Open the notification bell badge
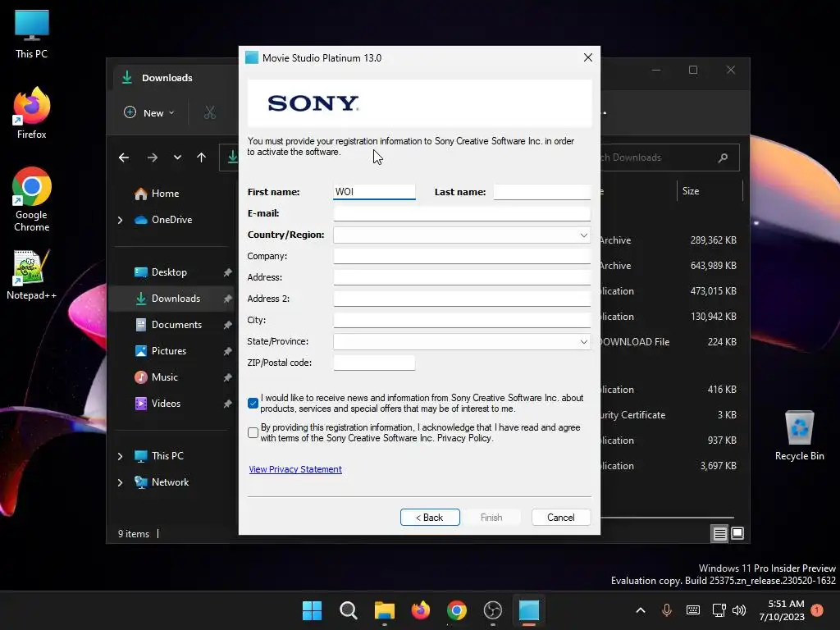 (x=817, y=610)
